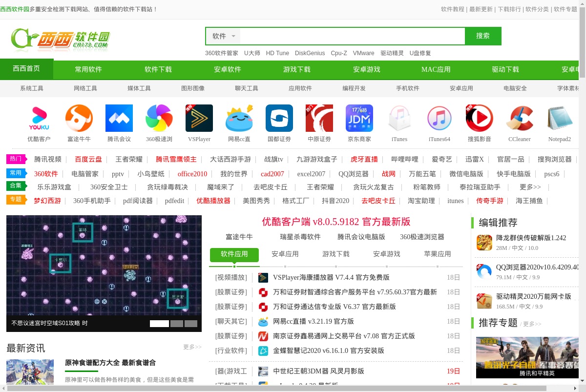
Task: Open the 搜狐影音 app icon
Action: (480, 118)
